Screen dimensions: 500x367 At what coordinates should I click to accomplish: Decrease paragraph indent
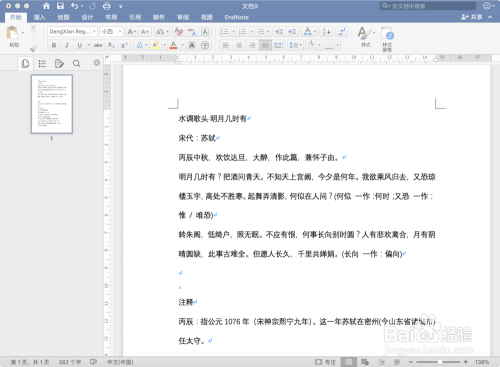point(279,32)
